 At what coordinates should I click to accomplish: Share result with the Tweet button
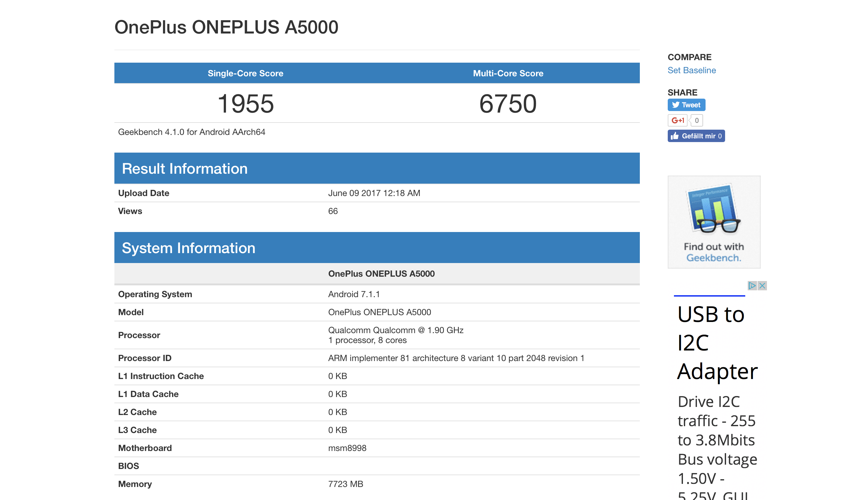click(x=686, y=105)
